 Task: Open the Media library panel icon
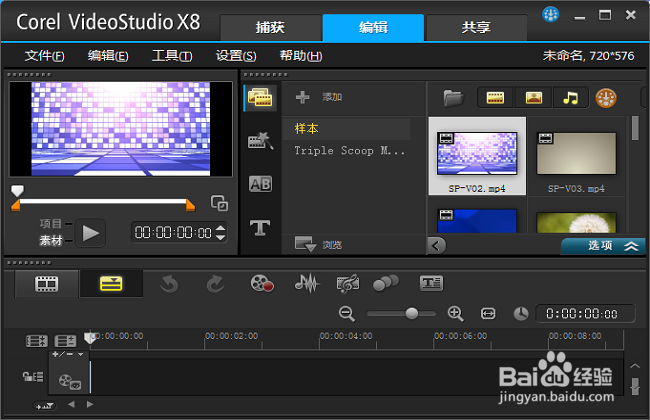260,98
